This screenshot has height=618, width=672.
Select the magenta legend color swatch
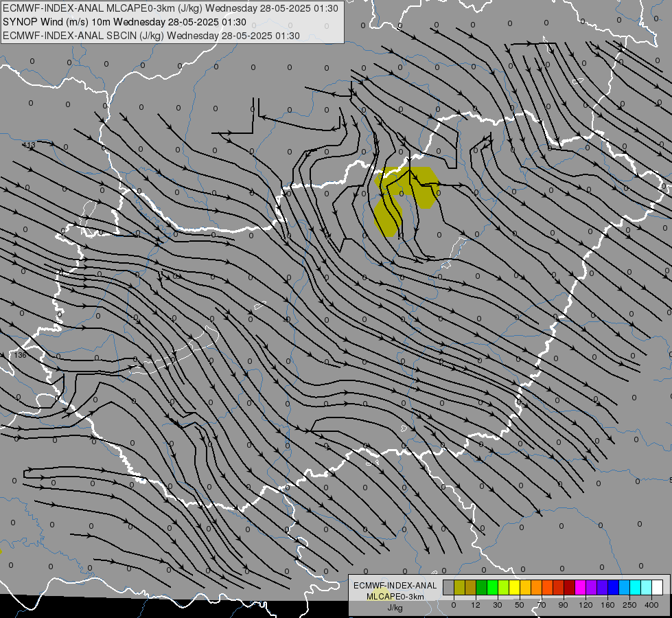[x=580, y=587]
